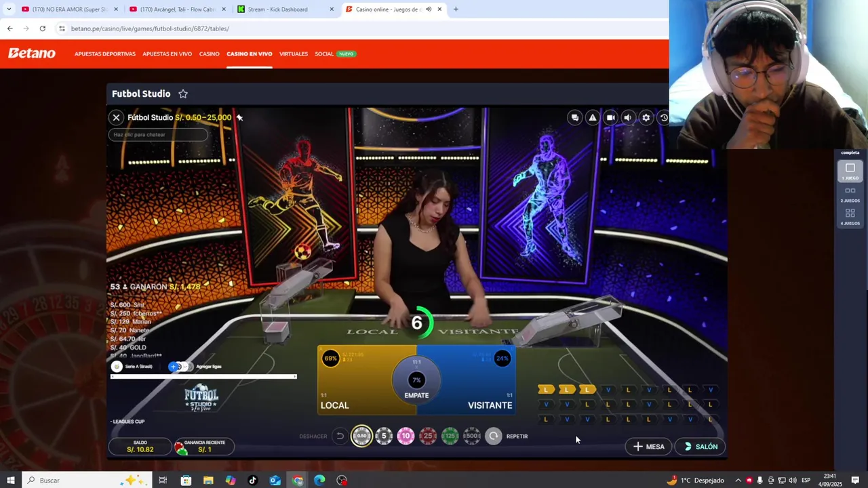The width and height of the screenshot is (868, 488).
Task: Click the chat input field
Action: [x=158, y=134]
